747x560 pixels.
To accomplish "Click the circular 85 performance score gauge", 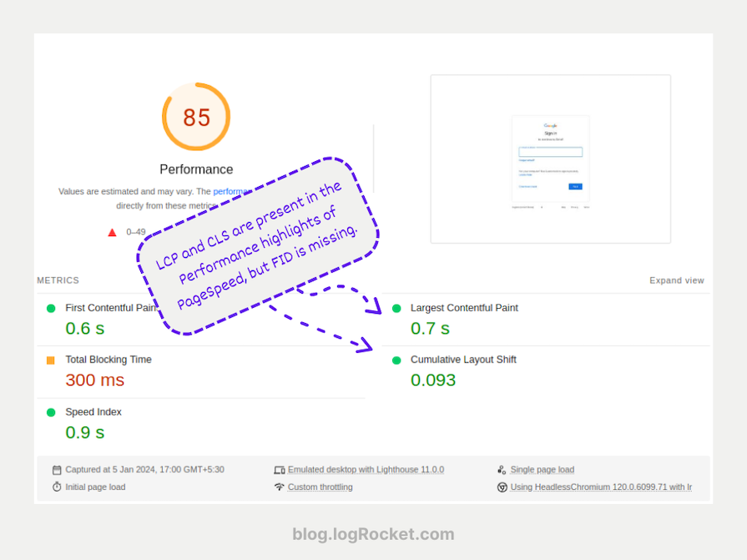I will click(195, 117).
